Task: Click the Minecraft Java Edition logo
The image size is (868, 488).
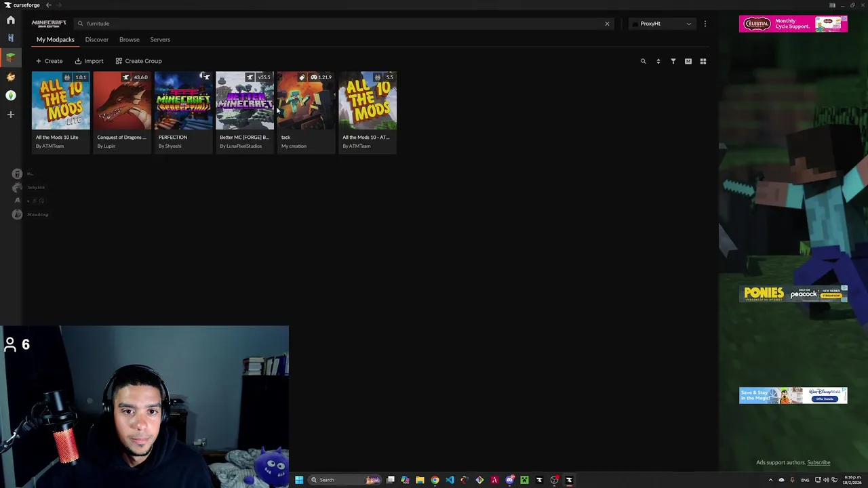Action: coord(49,24)
